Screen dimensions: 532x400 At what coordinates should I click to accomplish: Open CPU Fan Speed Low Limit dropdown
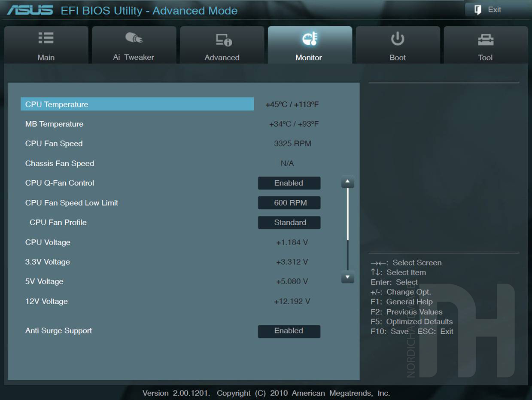(x=289, y=203)
